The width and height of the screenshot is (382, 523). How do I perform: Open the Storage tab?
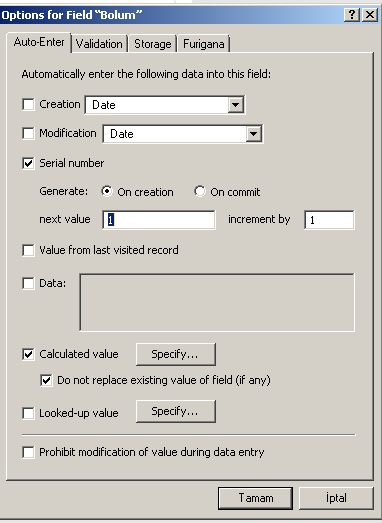tap(152, 44)
